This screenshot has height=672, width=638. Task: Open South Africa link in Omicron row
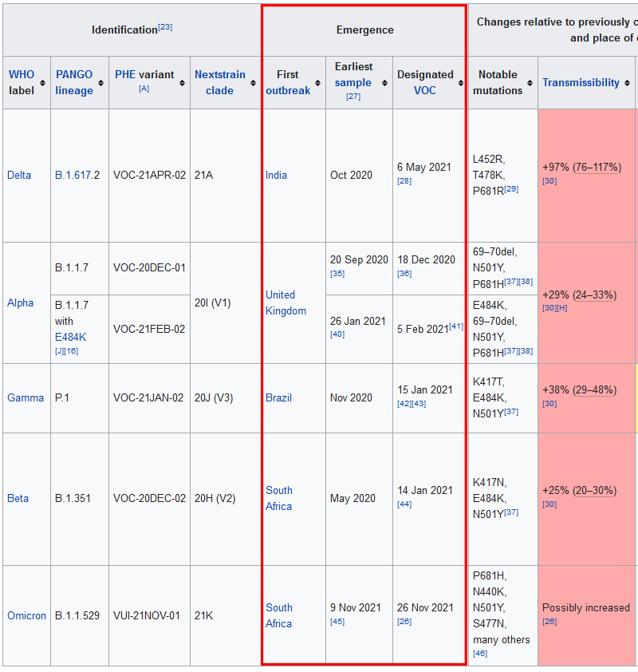click(x=279, y=615)
